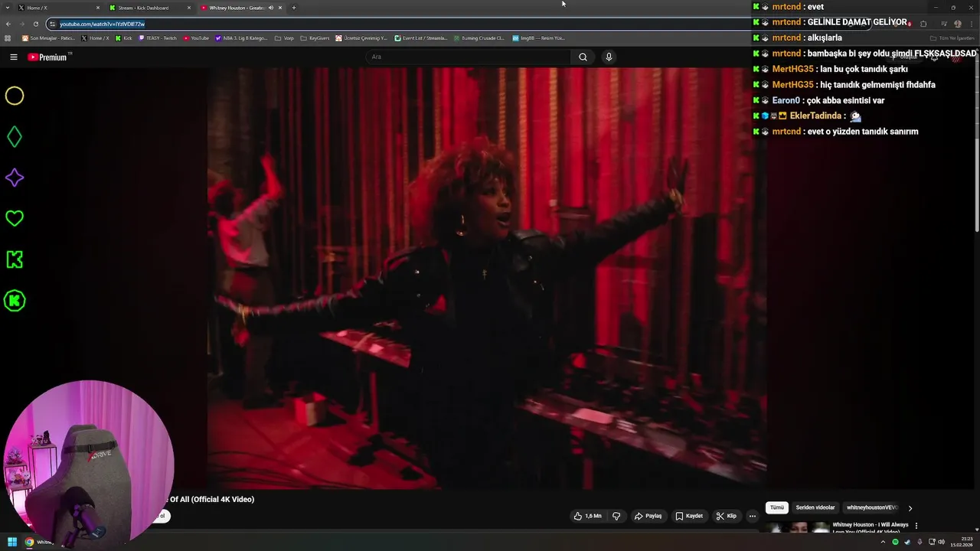Select the 'Tümü' filter chip
980x551 pixels.
click(777, 507)
